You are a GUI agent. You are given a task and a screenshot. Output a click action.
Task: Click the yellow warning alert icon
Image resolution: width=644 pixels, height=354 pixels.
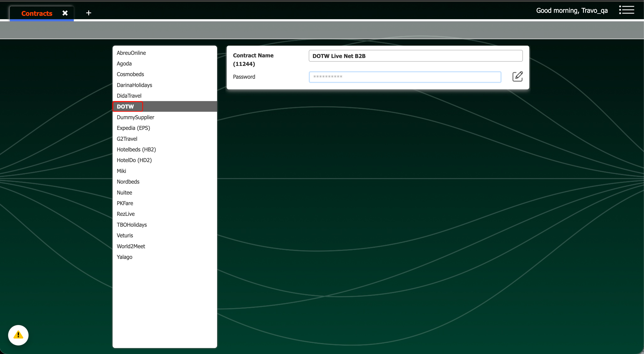pyautogui.click(x=18, y=335)
